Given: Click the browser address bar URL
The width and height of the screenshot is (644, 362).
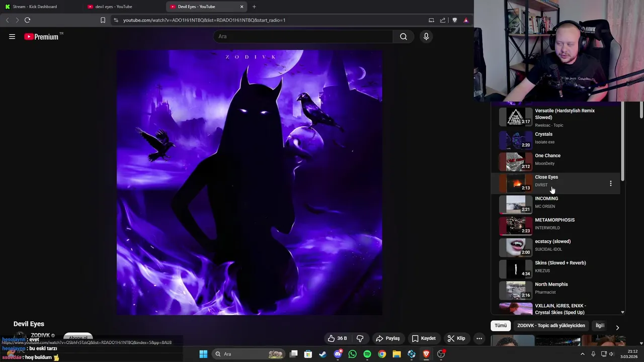Looking at the screenshot, I should tap(204, 20).
